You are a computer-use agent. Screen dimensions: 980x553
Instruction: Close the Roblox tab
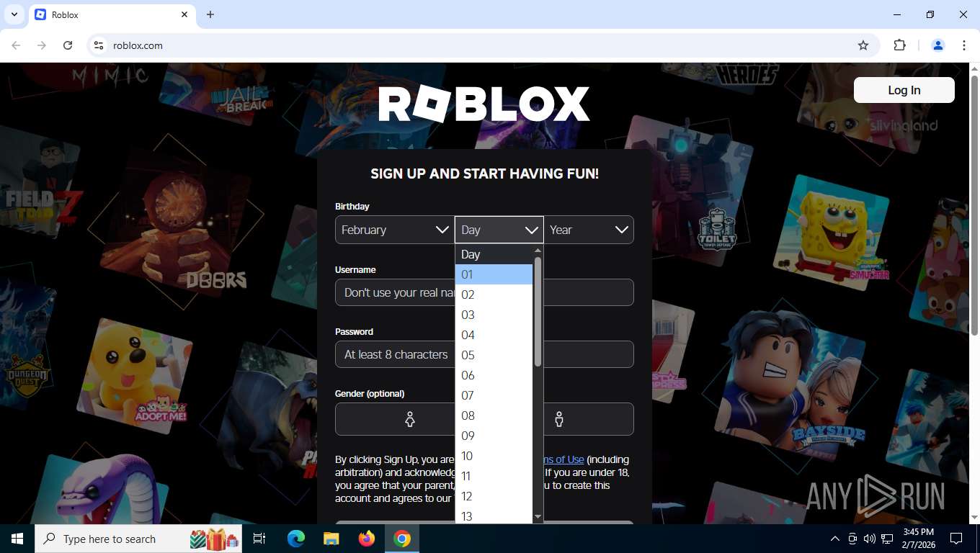pos(184,14)
